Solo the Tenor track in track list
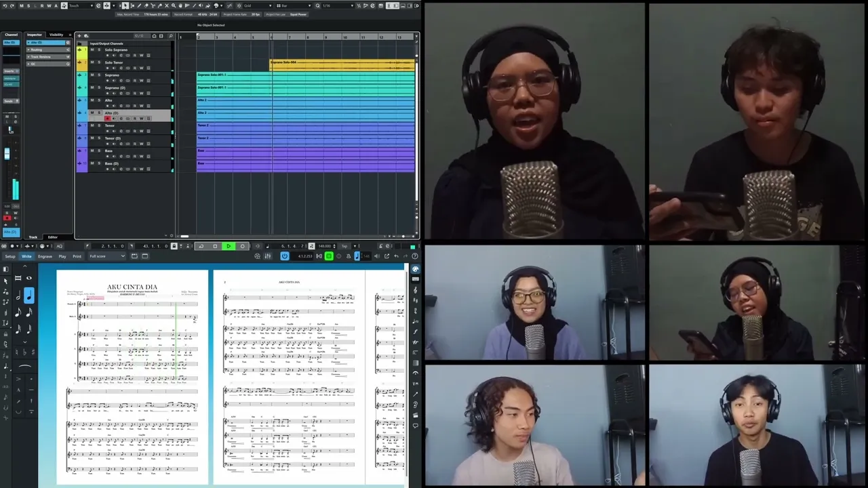Screen dimensions: 868x488 (x=99, y=125)
